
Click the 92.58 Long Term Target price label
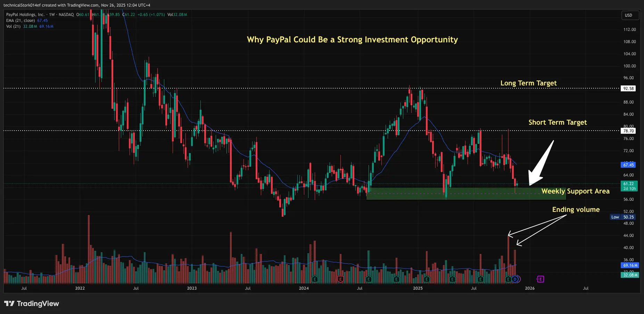pos(629,88)
